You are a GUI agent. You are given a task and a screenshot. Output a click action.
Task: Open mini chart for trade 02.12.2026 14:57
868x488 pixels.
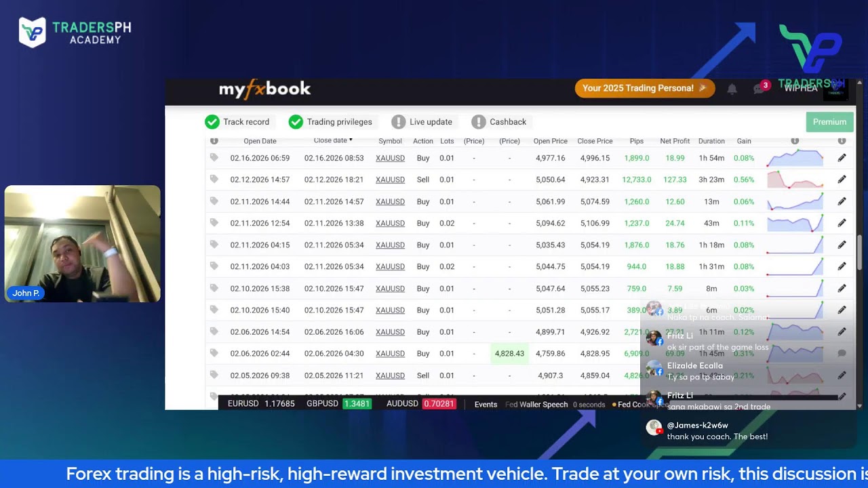795,180
